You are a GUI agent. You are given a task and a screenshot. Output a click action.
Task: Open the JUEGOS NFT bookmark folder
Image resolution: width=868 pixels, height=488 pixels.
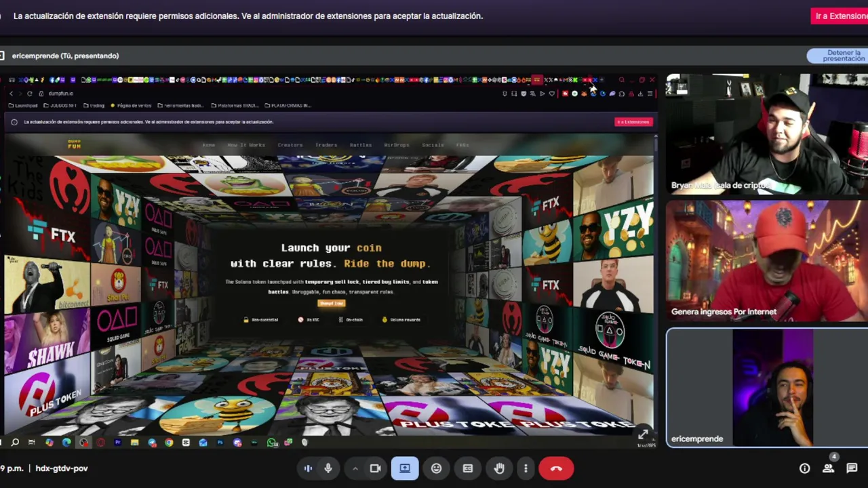60,106
